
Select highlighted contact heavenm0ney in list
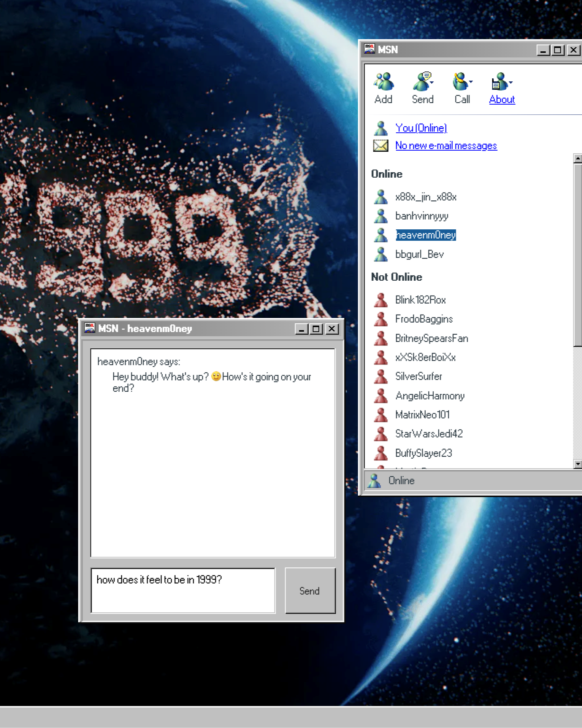(426, 235)
